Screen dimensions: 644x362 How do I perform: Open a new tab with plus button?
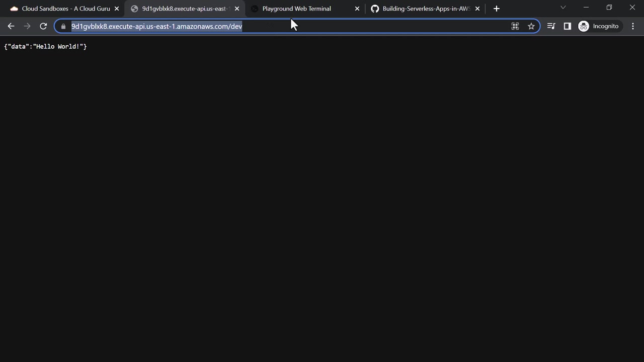pos(497,9)
